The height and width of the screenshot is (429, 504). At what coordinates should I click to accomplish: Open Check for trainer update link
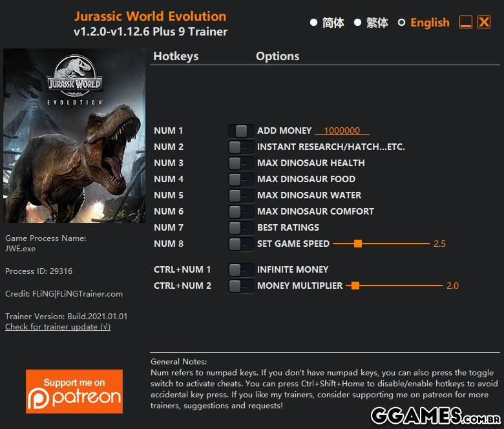coord(58,327)
